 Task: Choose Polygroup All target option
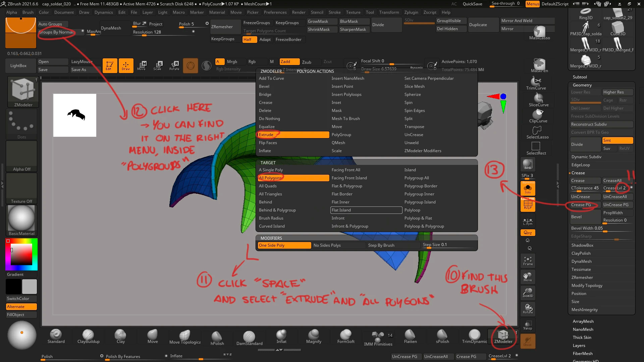point(416,178)
